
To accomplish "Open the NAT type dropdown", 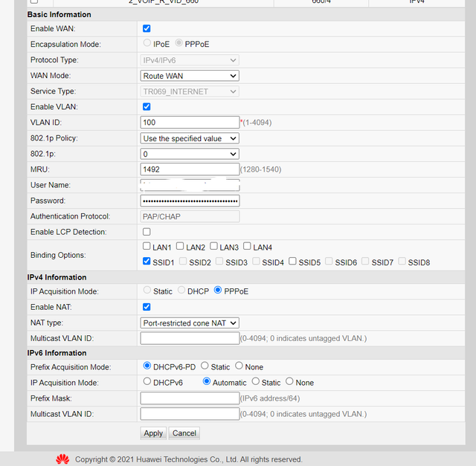I will coord(190,323).
